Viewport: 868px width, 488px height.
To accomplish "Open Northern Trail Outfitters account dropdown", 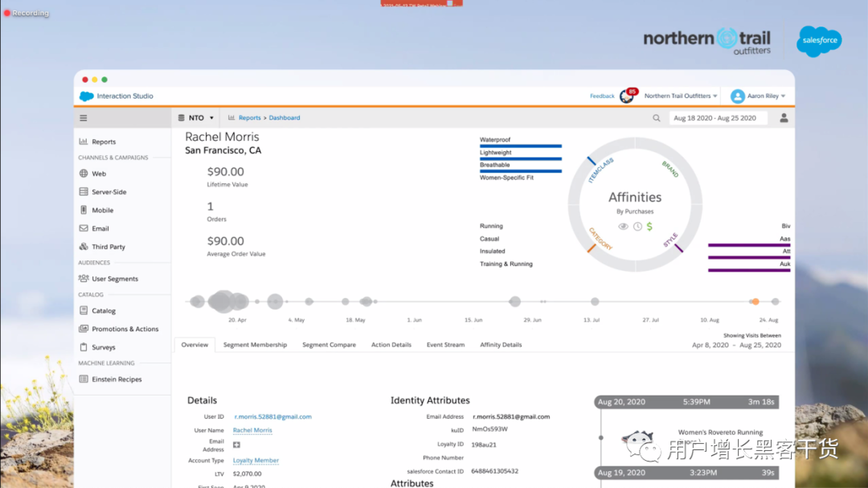I will pos(681,96).
